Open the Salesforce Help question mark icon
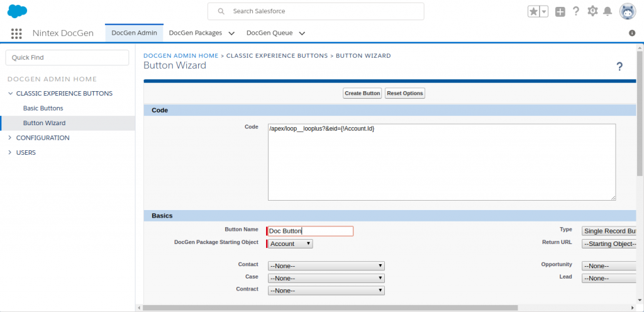Image resolution: width=644 pixels, height=312 pixels. 576,11
